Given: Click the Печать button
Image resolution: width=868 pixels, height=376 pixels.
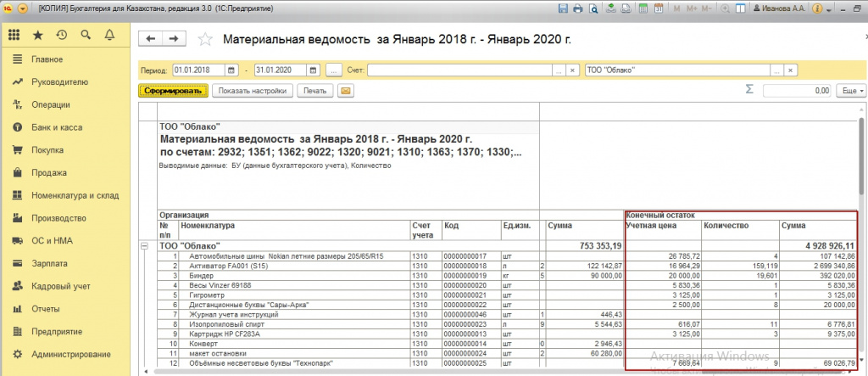Looking at the screenshot, I should (314, 91).
